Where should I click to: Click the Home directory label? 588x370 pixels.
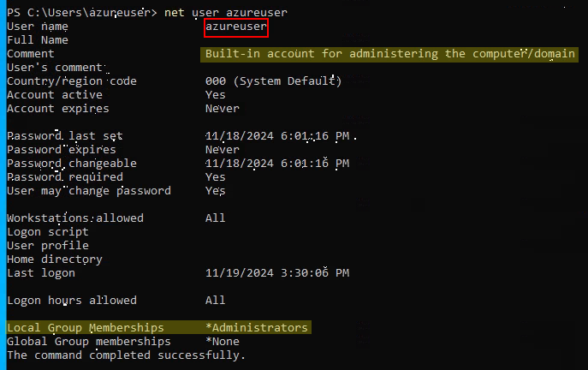point(55,260)
